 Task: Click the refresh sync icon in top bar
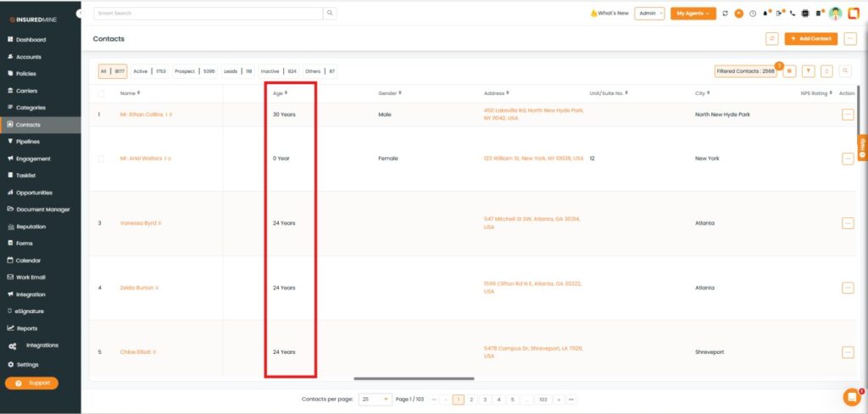click(x=726, y=14)
